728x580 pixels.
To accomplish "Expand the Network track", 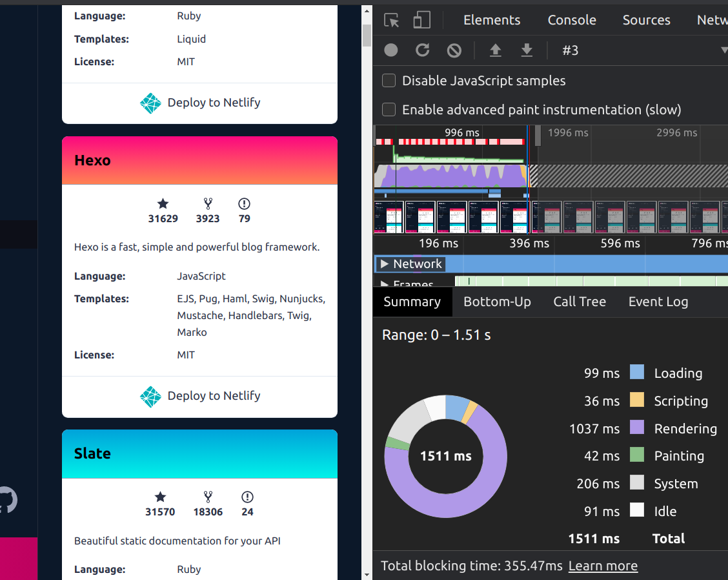I will [x=385, y=264].
